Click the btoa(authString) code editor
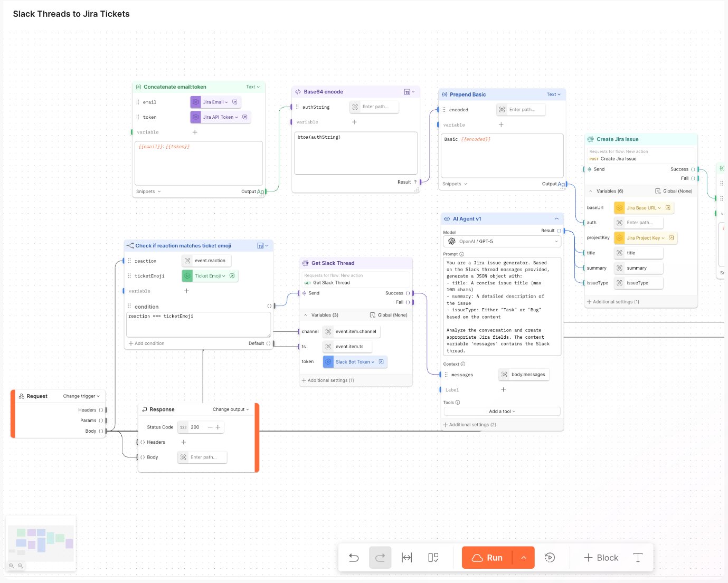The height and width of the screenshot is (583, 728). tap(356, 153)
